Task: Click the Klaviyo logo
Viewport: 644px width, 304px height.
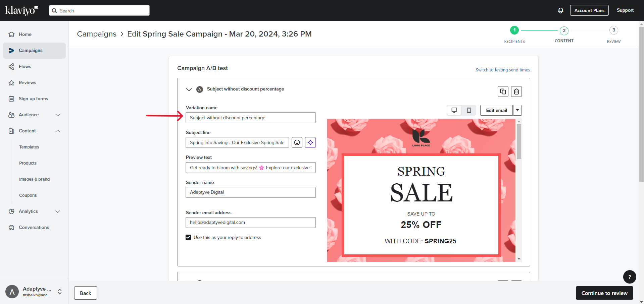Action: click(22, 10)
